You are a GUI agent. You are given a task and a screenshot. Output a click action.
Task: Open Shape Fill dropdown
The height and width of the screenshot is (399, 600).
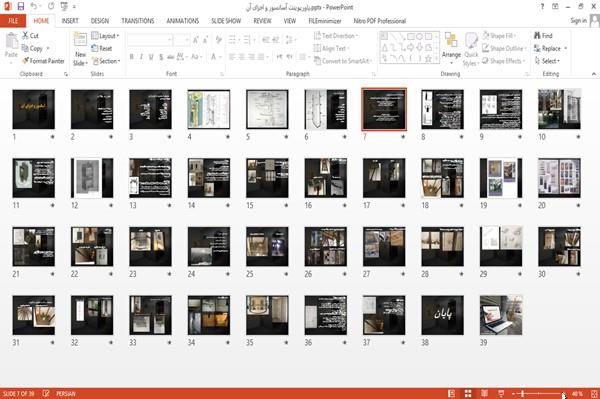click(x=499, y=36)
